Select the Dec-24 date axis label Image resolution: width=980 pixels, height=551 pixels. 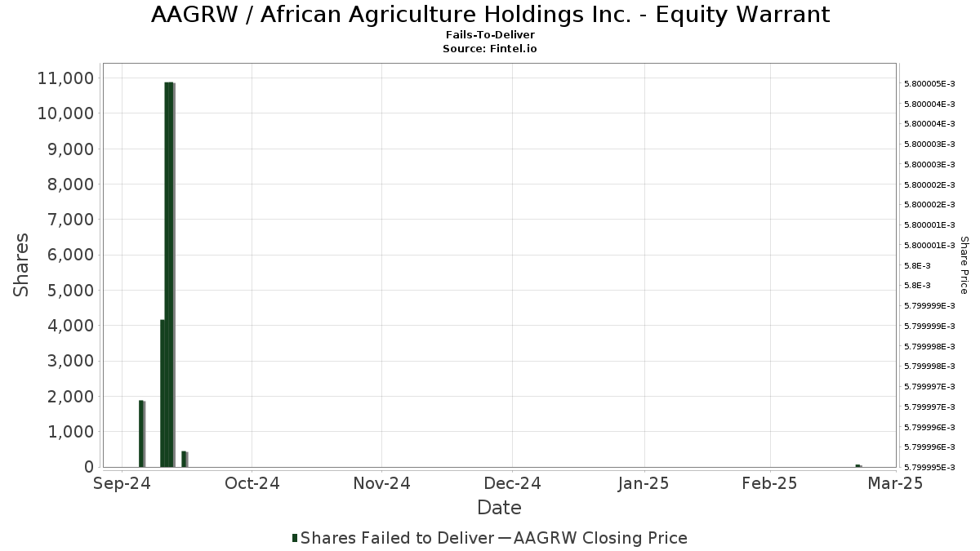(512, 483)
